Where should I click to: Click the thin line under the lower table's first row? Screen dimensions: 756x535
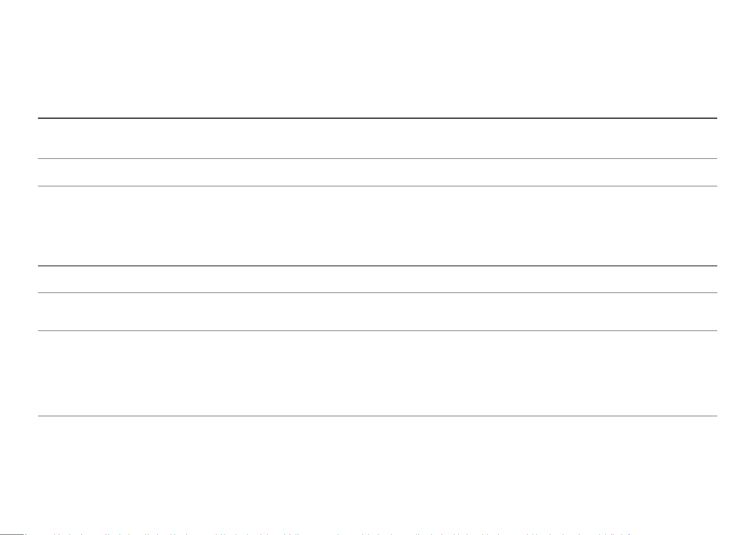[x=377, y=293]
